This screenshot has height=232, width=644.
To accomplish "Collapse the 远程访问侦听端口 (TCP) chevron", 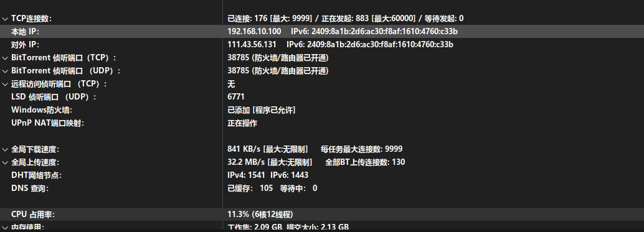I will [5, 85].
